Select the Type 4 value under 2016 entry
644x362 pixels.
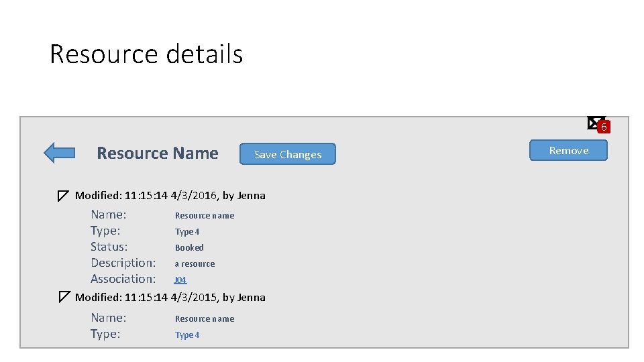(187, 231)
